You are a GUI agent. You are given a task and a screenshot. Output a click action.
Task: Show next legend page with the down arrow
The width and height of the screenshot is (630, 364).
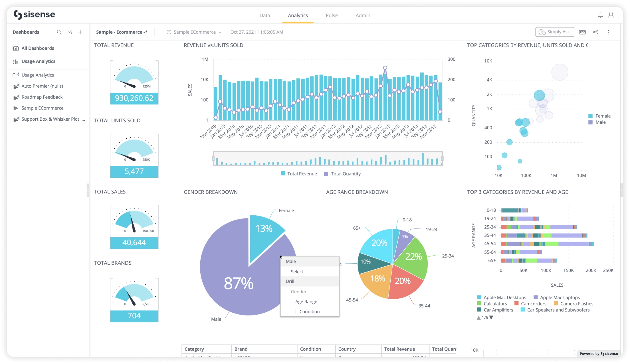pos(491,317)
